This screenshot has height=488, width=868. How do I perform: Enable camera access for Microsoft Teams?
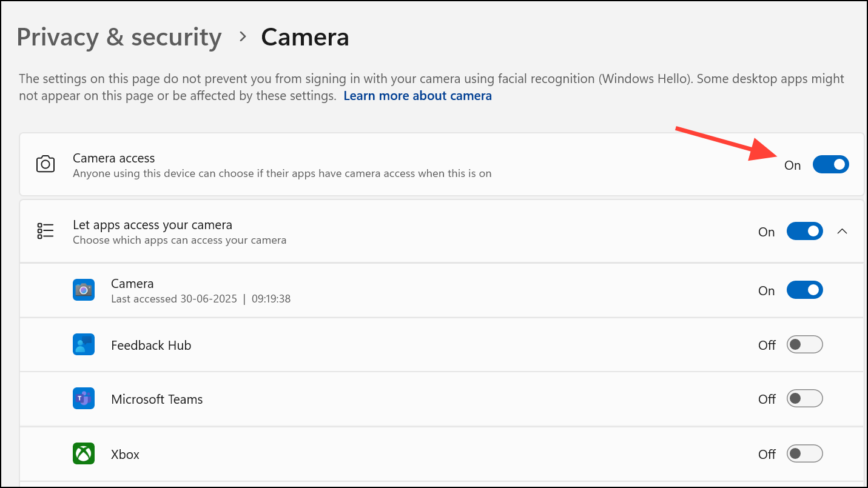(x=805, y=398)
